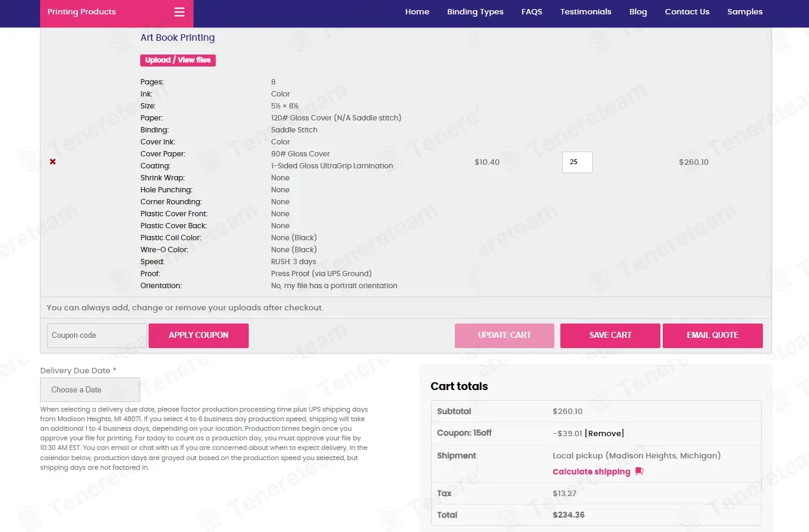The height and width of the screenshot is (532, 809).
Task: Remove the 15off coupon
Action: pos(604,433)
